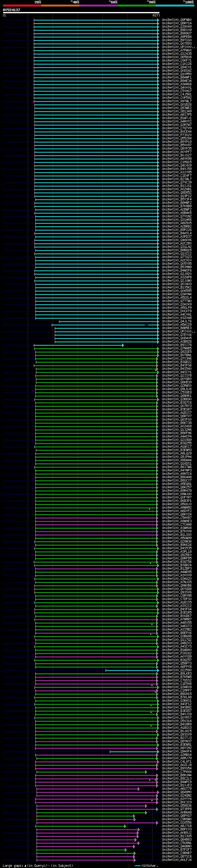197x868 pixels.
Task: Click the purple ~60% identity legend segment
Action: (x=98, y=6)
